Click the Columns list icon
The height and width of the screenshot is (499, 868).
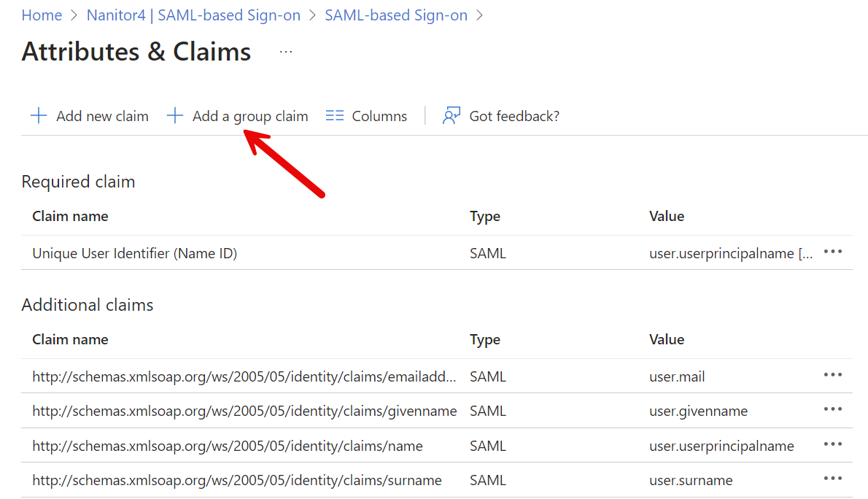click(x=335, y=116)
